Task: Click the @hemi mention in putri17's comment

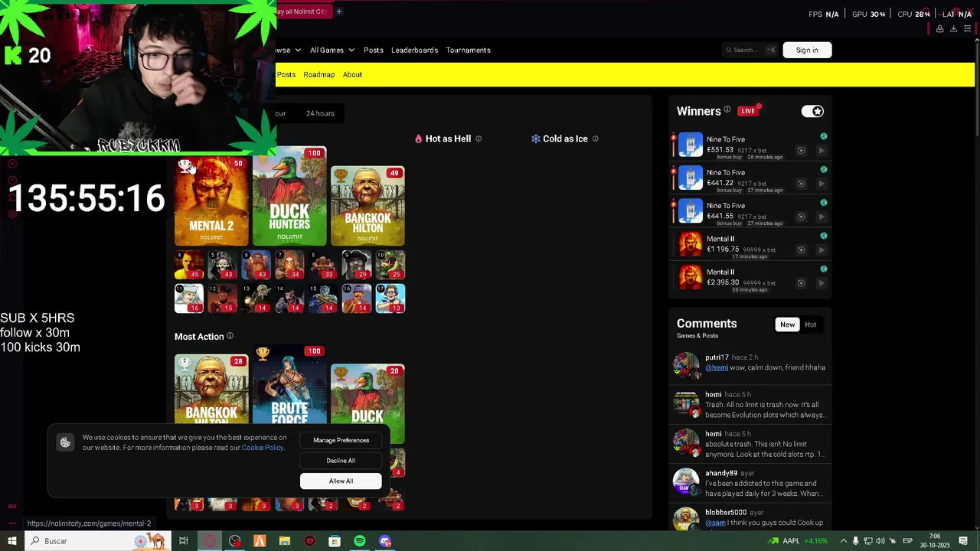Action: [x=717, y=367]
